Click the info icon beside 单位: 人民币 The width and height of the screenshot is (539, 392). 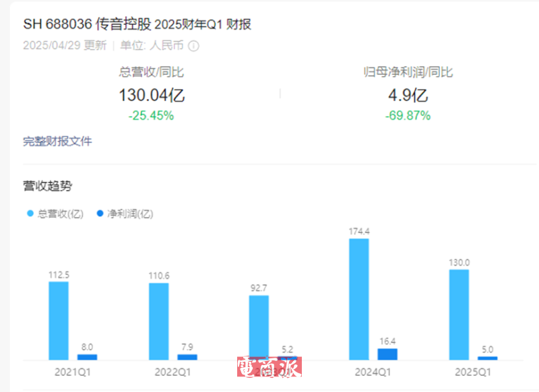(x=194, y=46)
